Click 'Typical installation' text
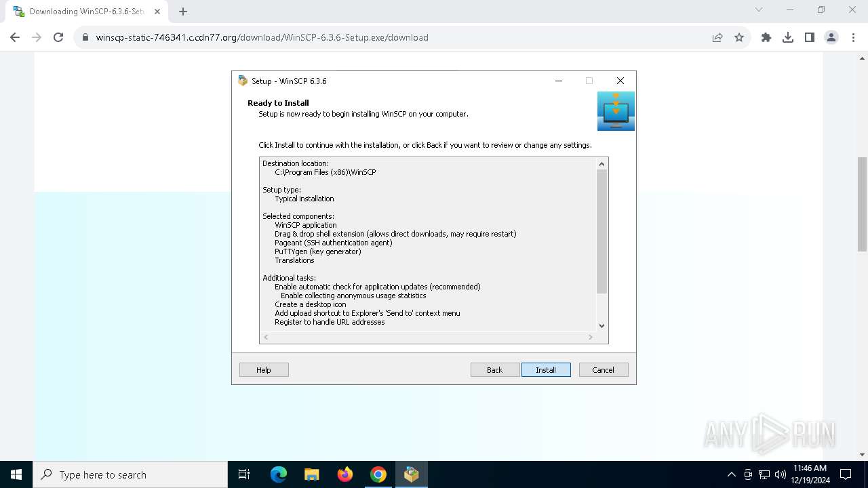Viewport: 868px width, 488px height. 304,199
